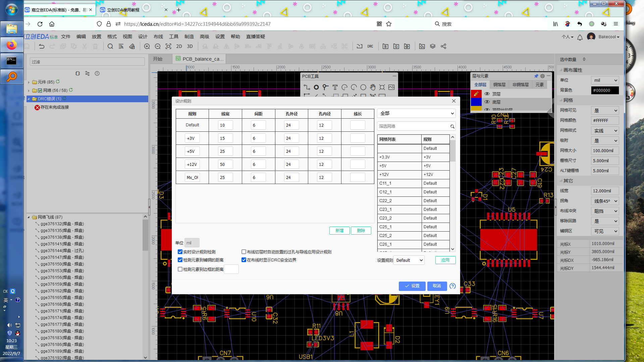644x362 pixels.
Task: Open the layers stack toolbar icon
Action: [433, 46]
